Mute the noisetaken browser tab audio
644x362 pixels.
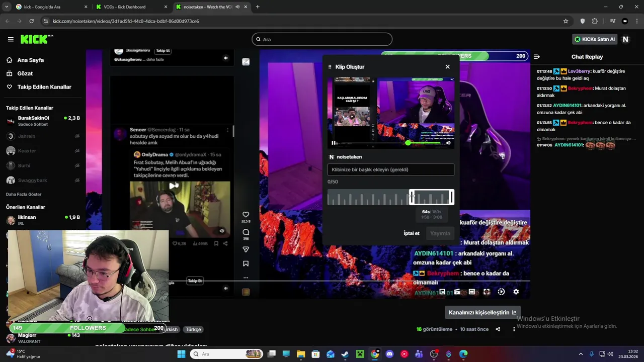coord(237,7)
